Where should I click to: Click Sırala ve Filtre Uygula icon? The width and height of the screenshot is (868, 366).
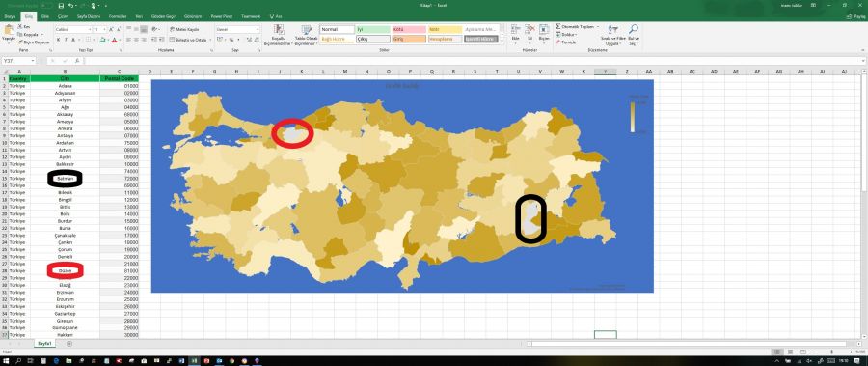tap(612, 29)
